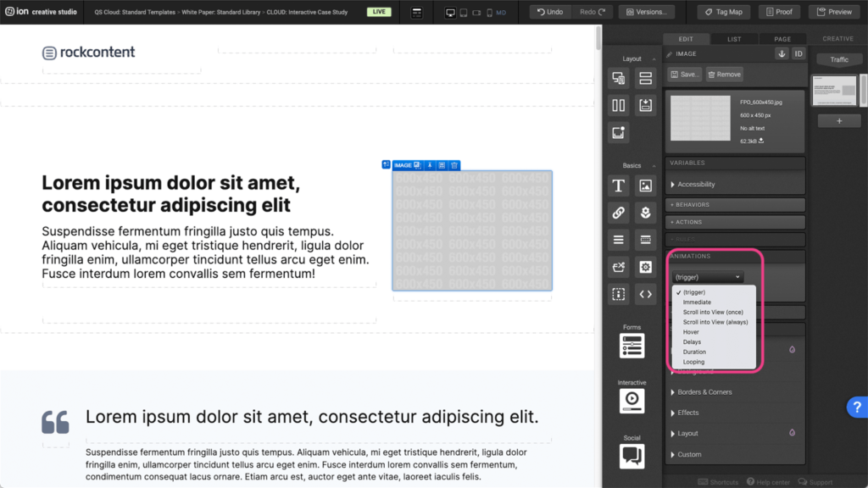Viewport: 868px width, 488px height.
Task: Select Scroll into View (once) option
Action: point(713,312)
